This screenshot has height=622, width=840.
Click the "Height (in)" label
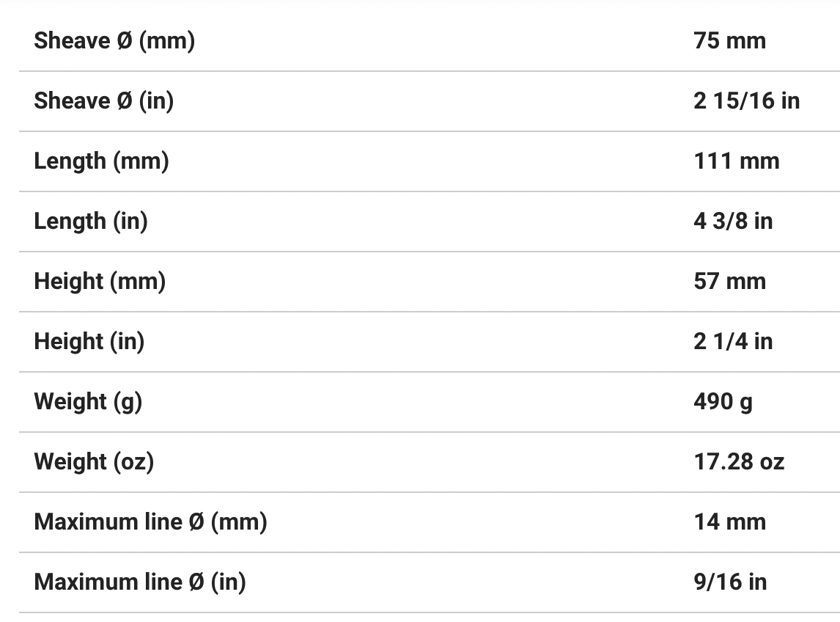[x=89, y=342]
